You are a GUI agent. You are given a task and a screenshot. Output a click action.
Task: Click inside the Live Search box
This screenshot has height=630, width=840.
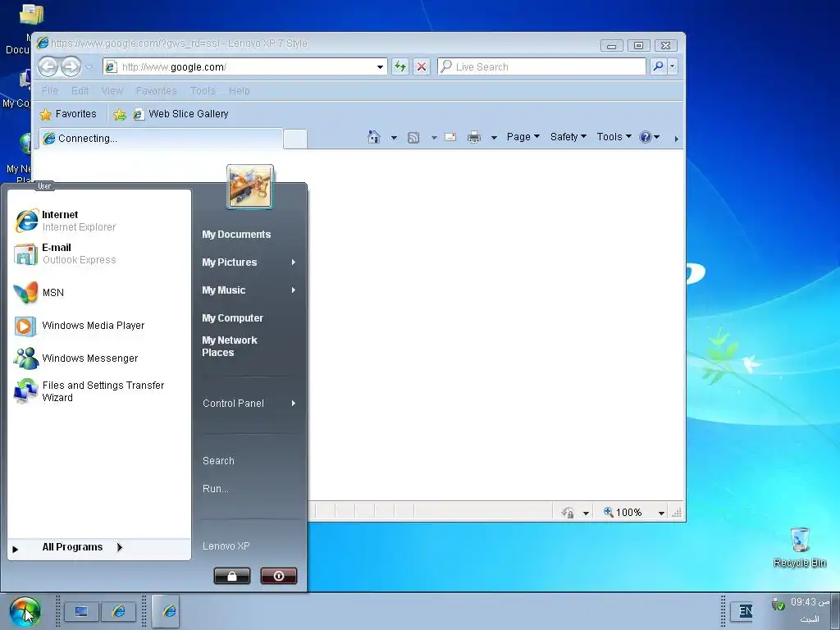tap(541, 66)
